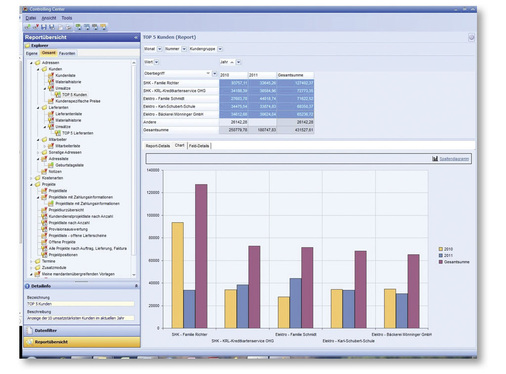Click the purple Gesamtsumme legend swatch
The width and height of the screenshot is (506, 374).
click(x=441, y=262)
